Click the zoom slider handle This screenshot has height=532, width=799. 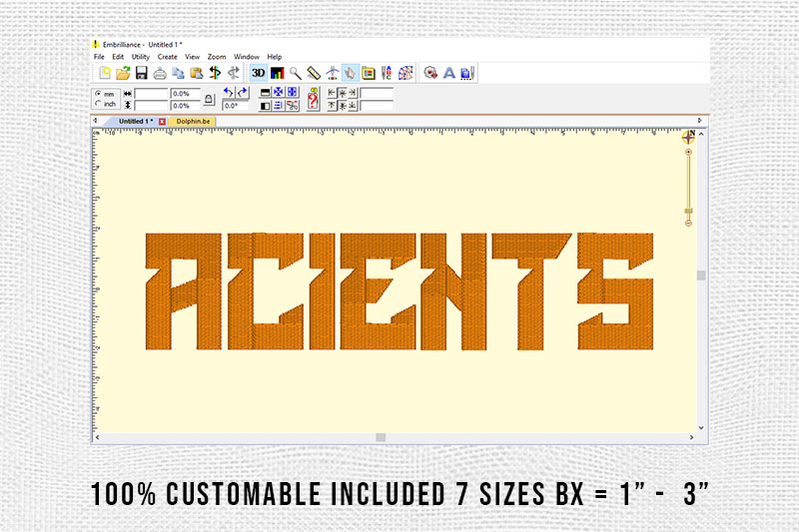(x=688, y=211)
